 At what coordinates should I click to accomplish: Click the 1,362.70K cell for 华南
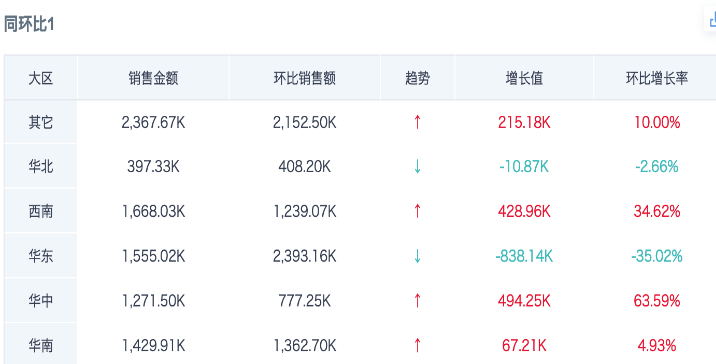[305, 346]
